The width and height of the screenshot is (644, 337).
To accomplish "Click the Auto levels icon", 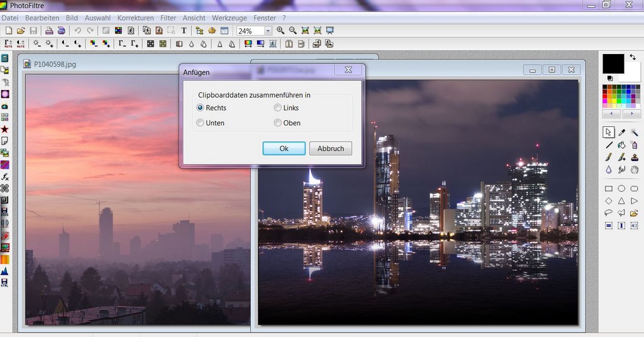I will point(8,43).
